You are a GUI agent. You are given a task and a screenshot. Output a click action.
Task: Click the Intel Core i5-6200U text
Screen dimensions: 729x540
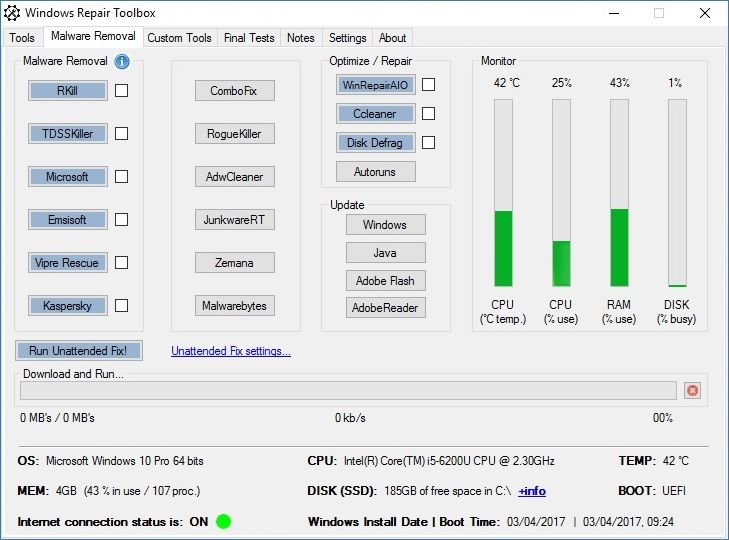click(x=449, y=461)
